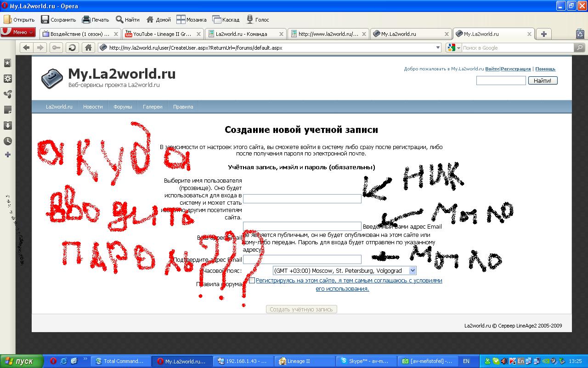Go forward with the forward arrow
The width and height of the screenshot is (588, 368).
coord(40,47)
